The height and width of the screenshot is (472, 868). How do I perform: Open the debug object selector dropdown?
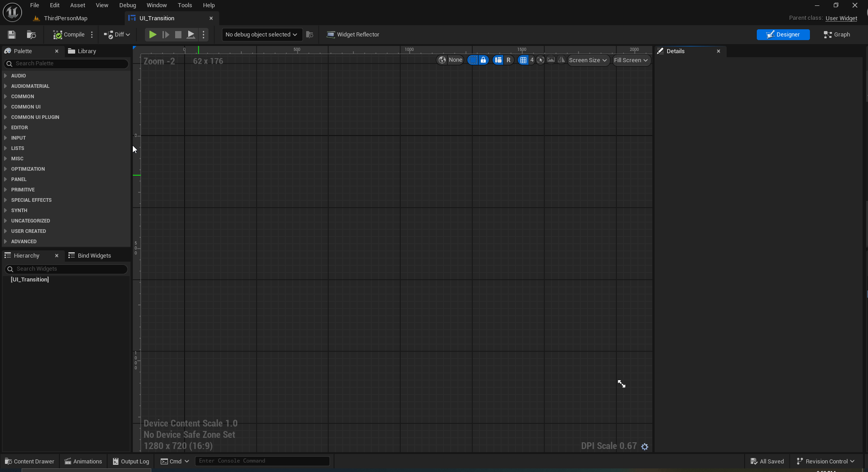pyautogui.click(x=261, y=35)
